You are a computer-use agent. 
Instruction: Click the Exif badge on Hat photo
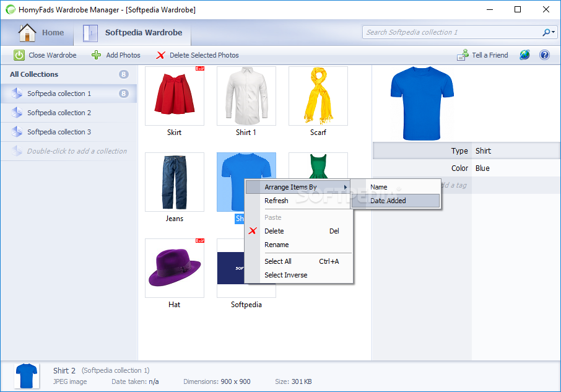(x=199, y=241)
